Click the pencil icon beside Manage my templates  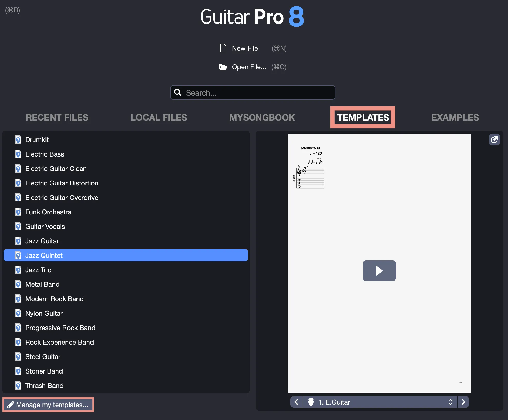(x=11, y=405)
